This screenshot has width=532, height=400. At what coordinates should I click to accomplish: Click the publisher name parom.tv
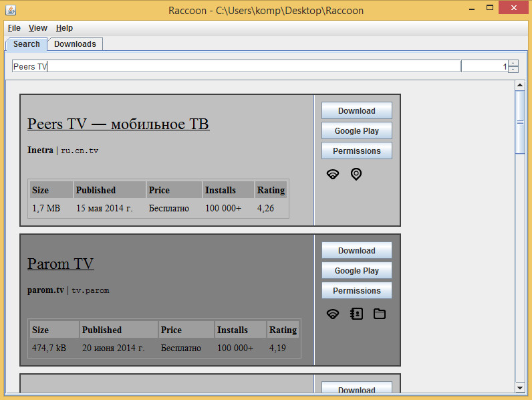[45, 290]
